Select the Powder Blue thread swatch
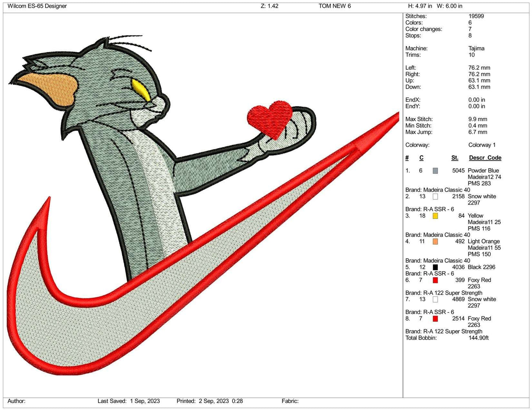This screenshot has width=532, height=411. (435, 170)
